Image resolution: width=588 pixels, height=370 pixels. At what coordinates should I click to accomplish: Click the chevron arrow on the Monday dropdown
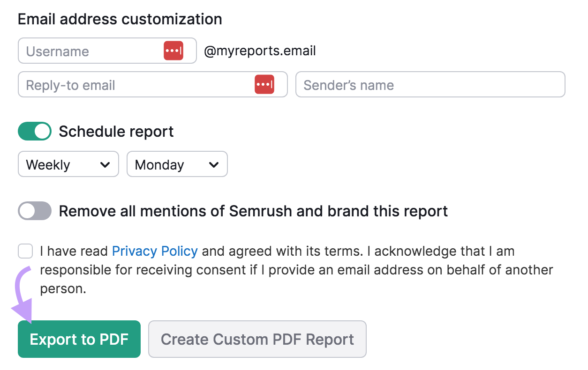pyautogui.click(x=214, y=164)
